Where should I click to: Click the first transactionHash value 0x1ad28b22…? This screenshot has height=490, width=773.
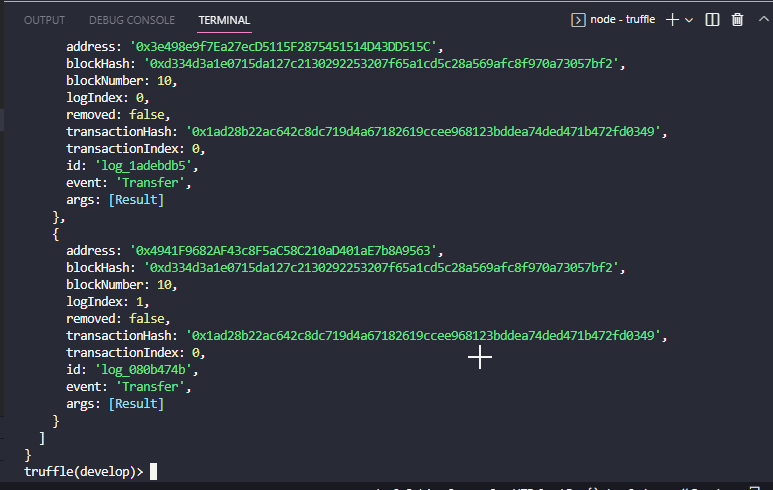pyautogui.click(x=423, y=132)
